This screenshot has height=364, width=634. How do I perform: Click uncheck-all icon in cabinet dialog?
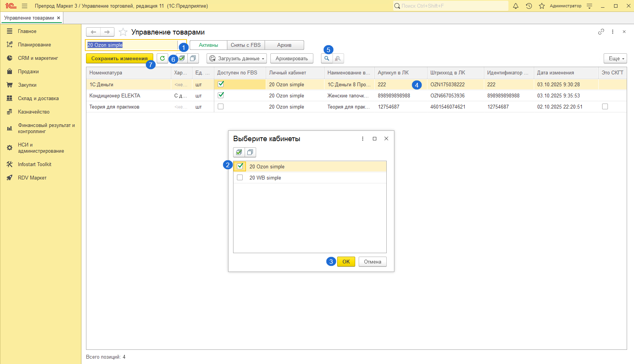coord(250,152)
